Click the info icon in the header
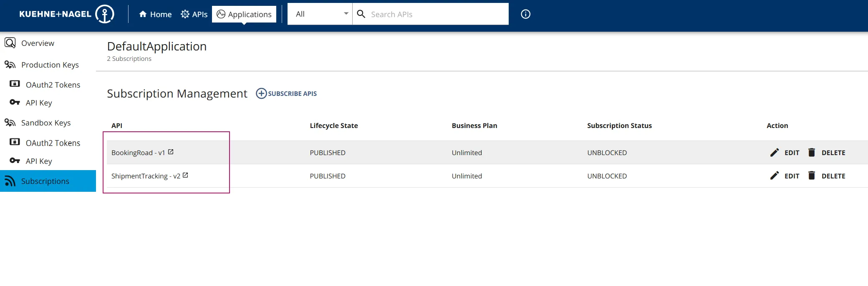Viewport: 868px width, 286px height. pos(525,14)
